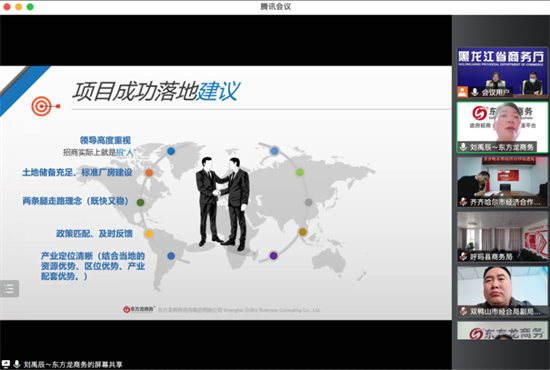Screen dimensions: 550x370
Task: Click the footer text Shanghai OnBiz Business Consulting
Action: tap(272, 310)
